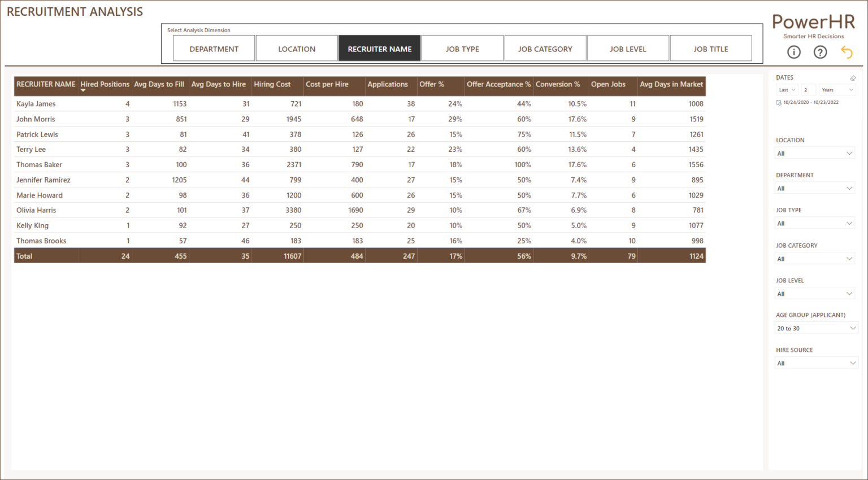Toggle the DEPARTMENT analysis dimension

[214, 48]
